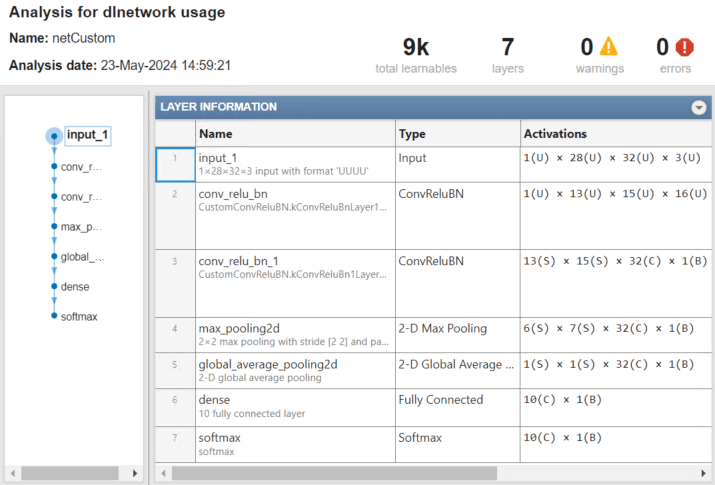Viewport: 715px width, 485px height.
Task: Sort by the Name column header
Action: pos(294,133)
